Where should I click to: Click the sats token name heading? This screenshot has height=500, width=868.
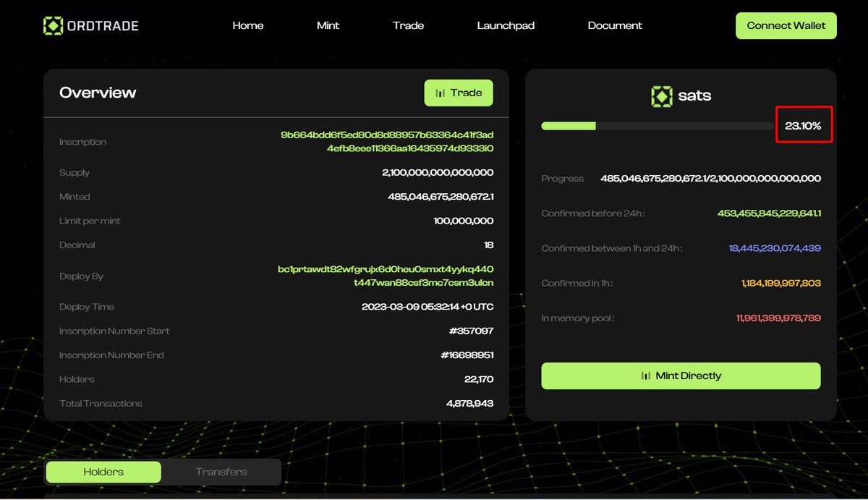coord(694,96)
